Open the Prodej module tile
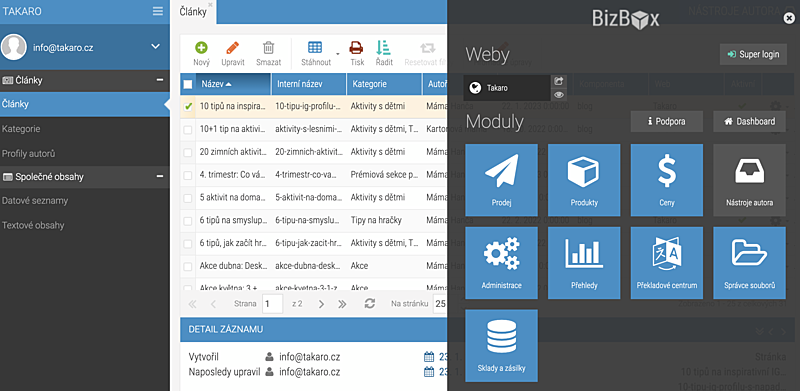The image size is (800, 391). pos(502,180)
